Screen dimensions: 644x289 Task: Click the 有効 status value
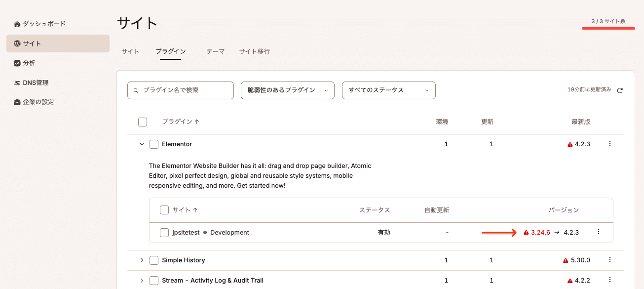[384, 233]
